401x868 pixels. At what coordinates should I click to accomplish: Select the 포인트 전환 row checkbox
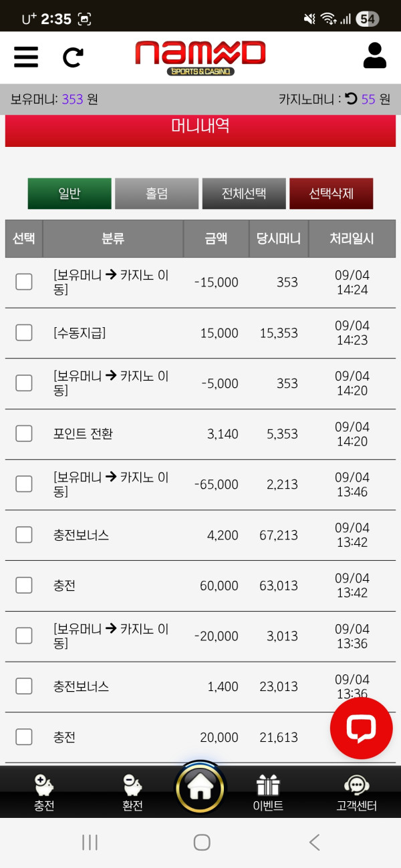pyautogui.click(x=24, y=434)
